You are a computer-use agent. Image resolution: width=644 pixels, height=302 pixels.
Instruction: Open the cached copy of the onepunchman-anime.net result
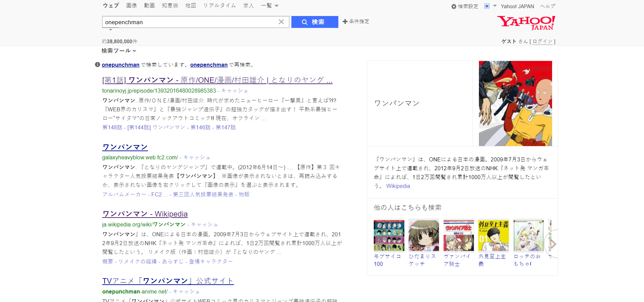pos(186,291)
